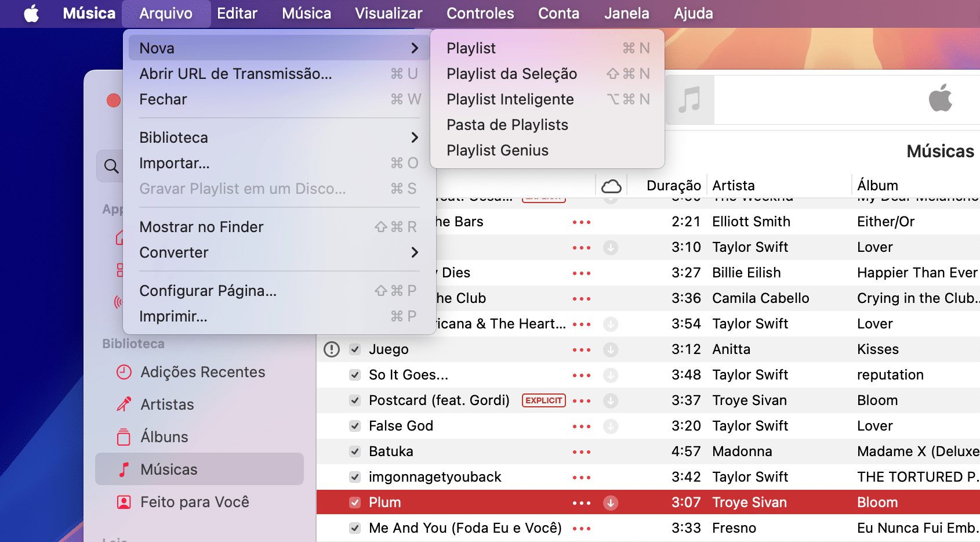Click EXPLICIT badge on Postcard row
Viewport: 980px width, 542px height.
[x=544, y=400]
